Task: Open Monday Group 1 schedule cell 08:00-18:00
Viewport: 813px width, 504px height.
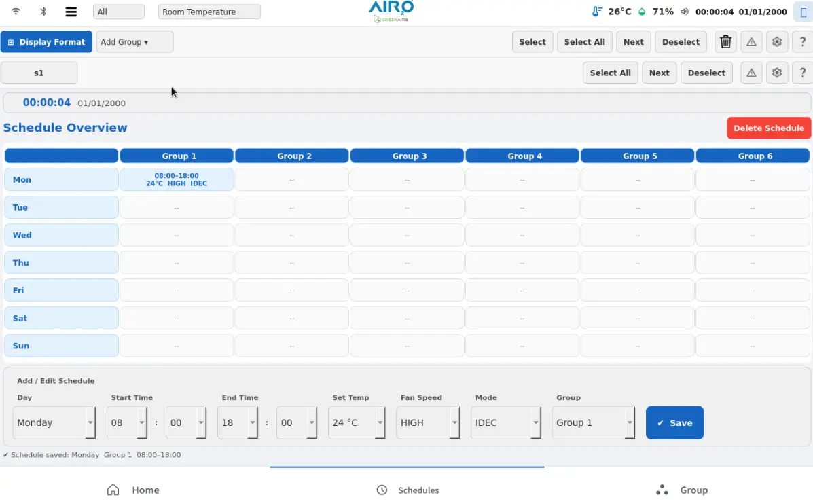Action: [x=177, y=179]
